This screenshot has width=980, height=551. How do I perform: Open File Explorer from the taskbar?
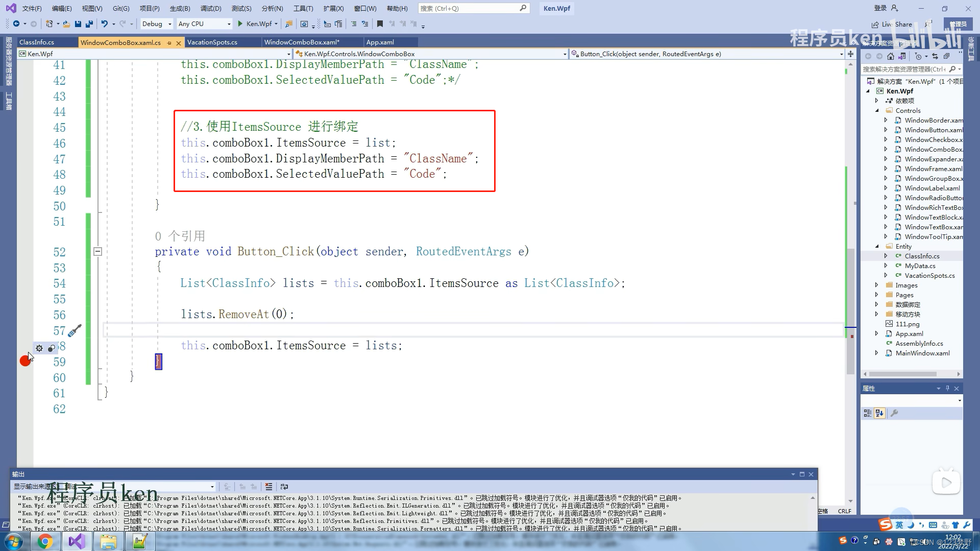108,541
